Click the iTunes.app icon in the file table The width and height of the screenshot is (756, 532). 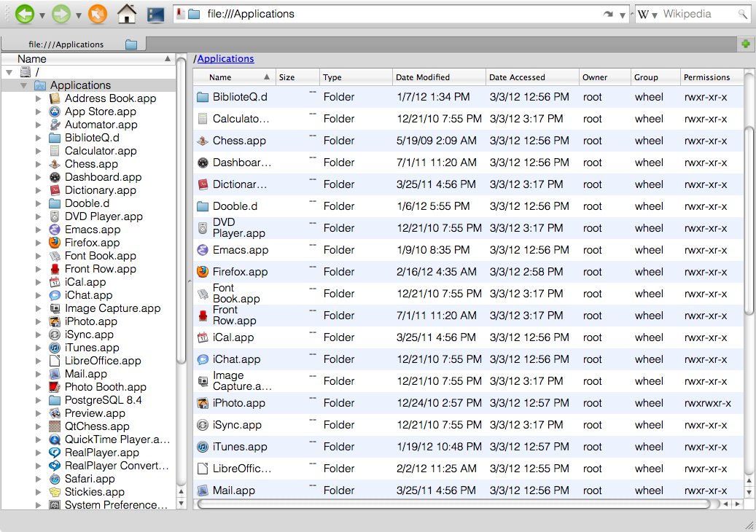pos(203,447)
